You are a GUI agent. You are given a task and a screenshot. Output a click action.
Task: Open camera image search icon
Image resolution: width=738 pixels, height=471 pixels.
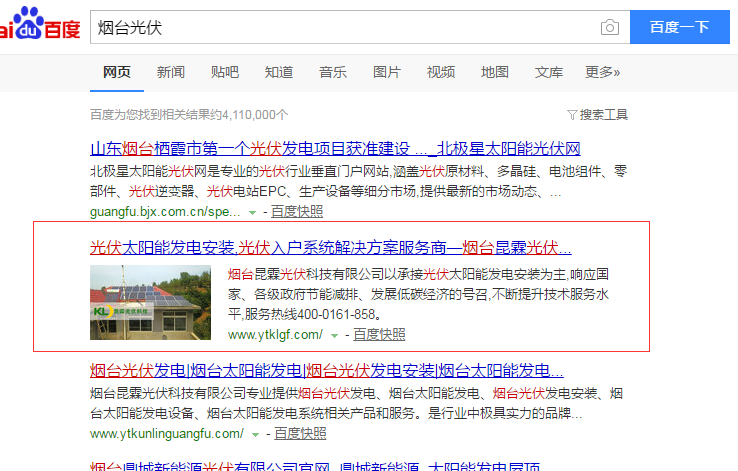point(609,28)
